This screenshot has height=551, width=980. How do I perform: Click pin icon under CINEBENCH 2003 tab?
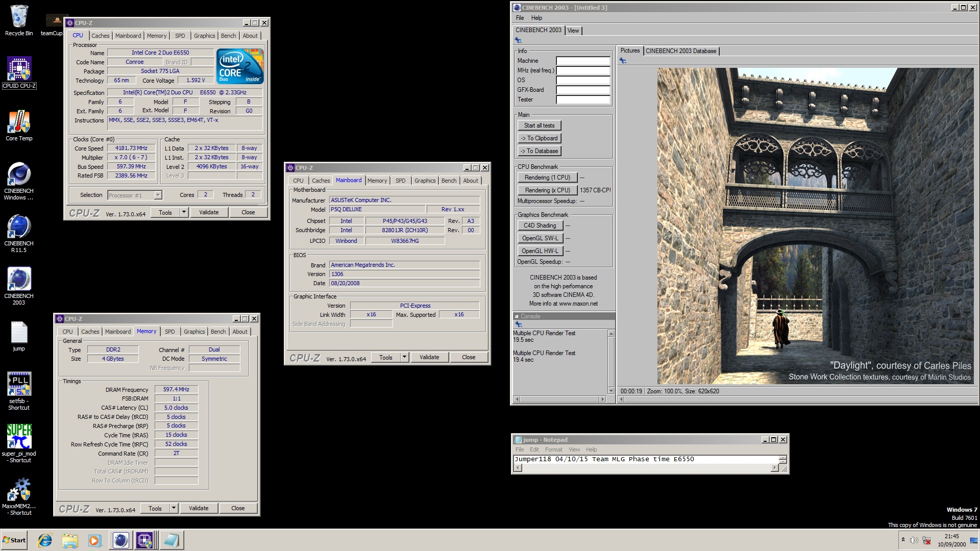[x=518, y=40]
